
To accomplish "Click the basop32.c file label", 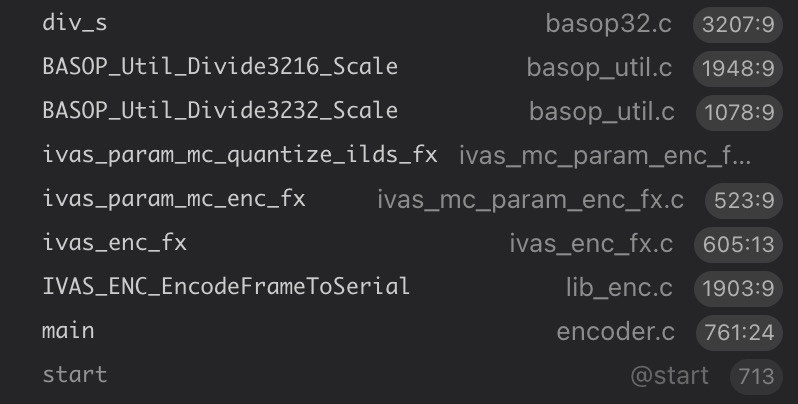I will click(x=609, y=23).
